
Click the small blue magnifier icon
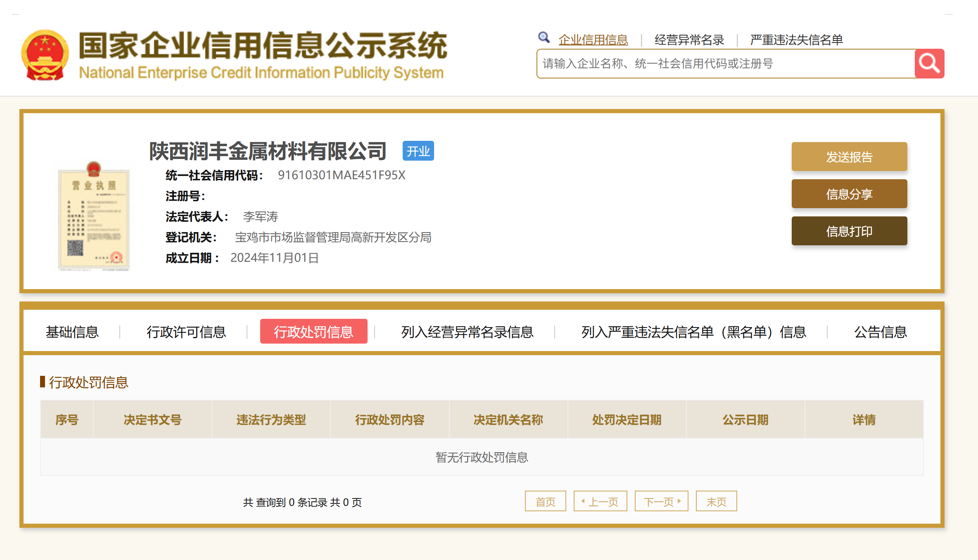point(544,38)
